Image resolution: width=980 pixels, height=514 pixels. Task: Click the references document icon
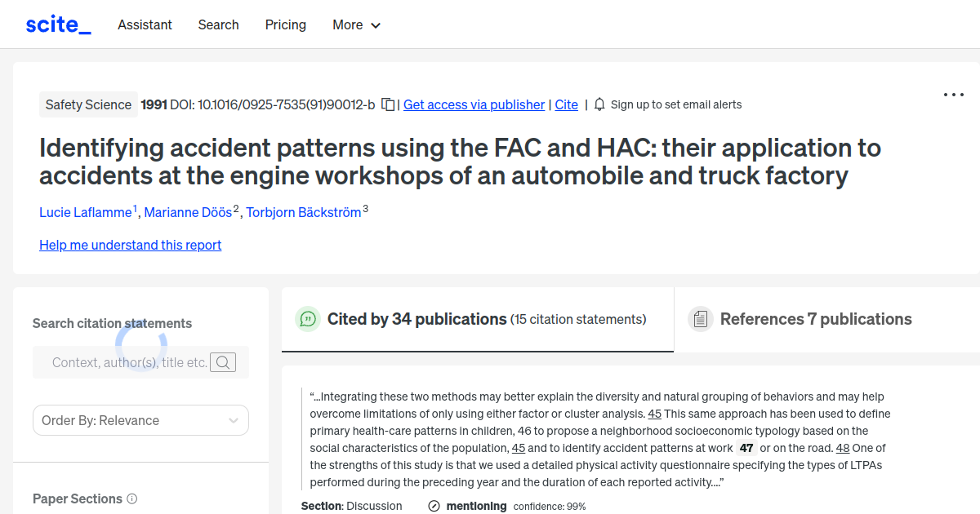pyautogui.click(x=701, y=318)
